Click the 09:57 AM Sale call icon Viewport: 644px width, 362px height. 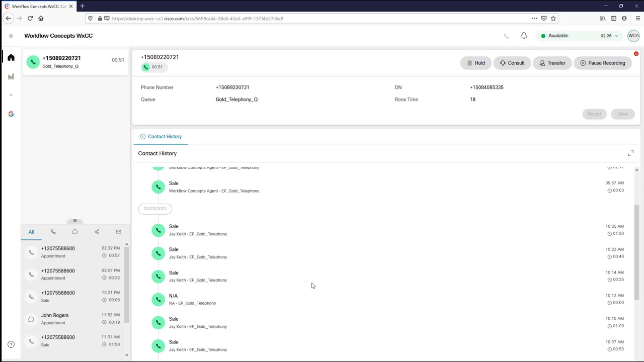click(x=158, y=187)
